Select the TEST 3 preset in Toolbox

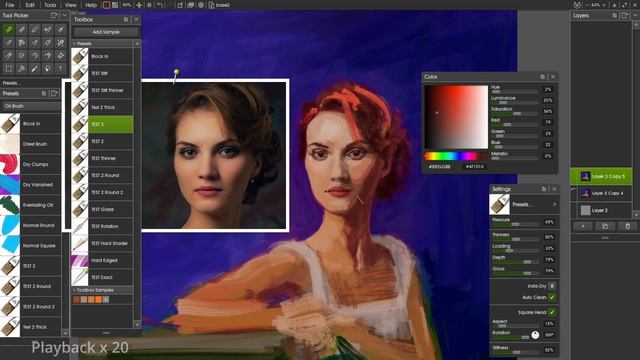pyautogui.click(x=102, y=124)
